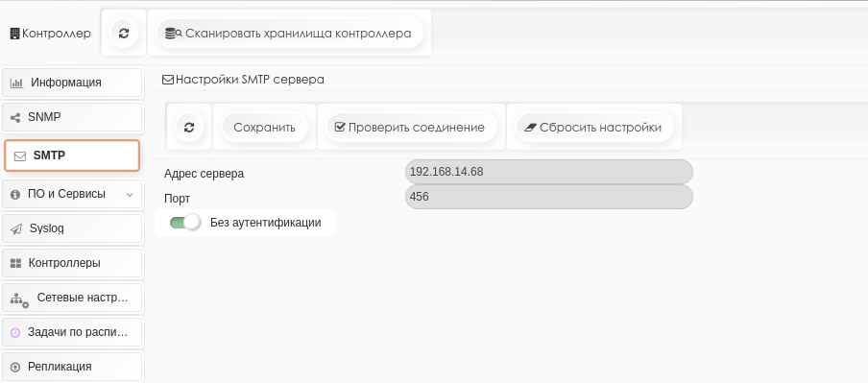The width and height of the screenshot is (868, 383).
Task: Click the grid icon next to Контроллеры
Action: point(16,263)
